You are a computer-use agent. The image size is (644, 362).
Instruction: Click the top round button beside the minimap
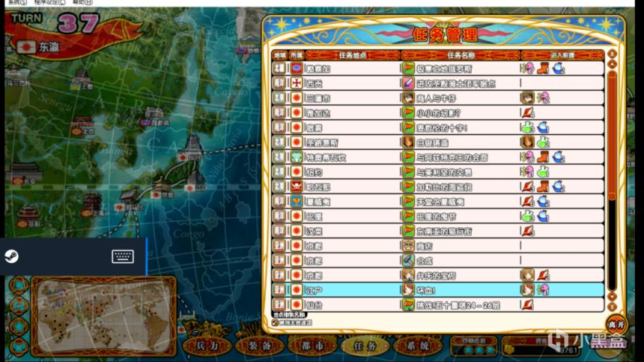(19, 285)
